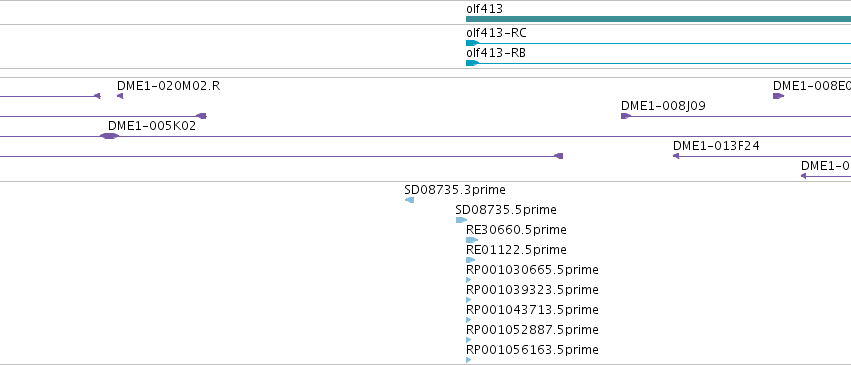
Task: Click the RP001043713.5prime label
Action: [x=532, y=310]
